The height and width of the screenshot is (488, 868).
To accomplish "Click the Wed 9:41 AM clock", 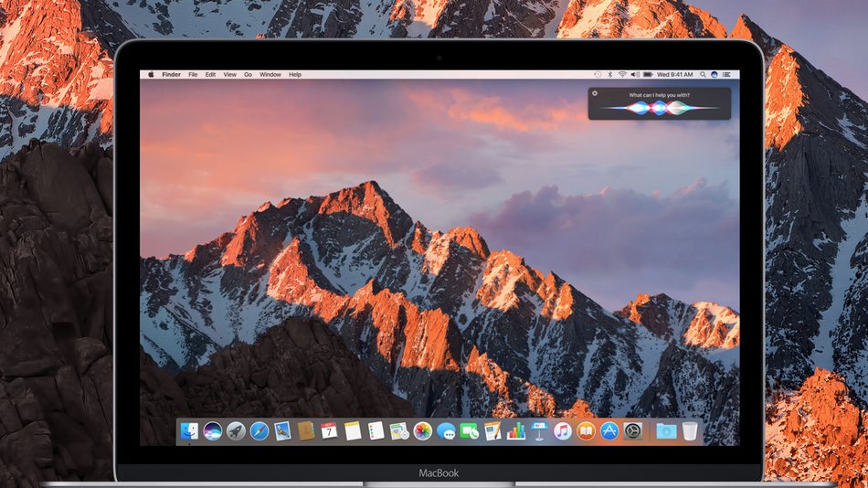I will (x=675, y=74).
